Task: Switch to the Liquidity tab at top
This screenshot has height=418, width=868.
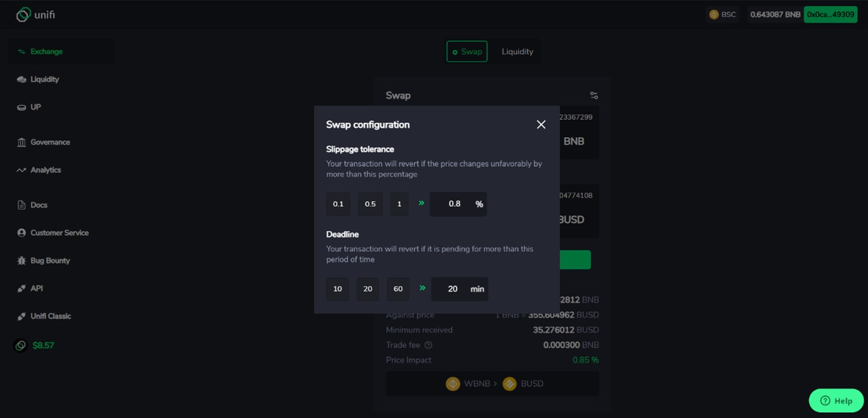Action: pos(517,51)
